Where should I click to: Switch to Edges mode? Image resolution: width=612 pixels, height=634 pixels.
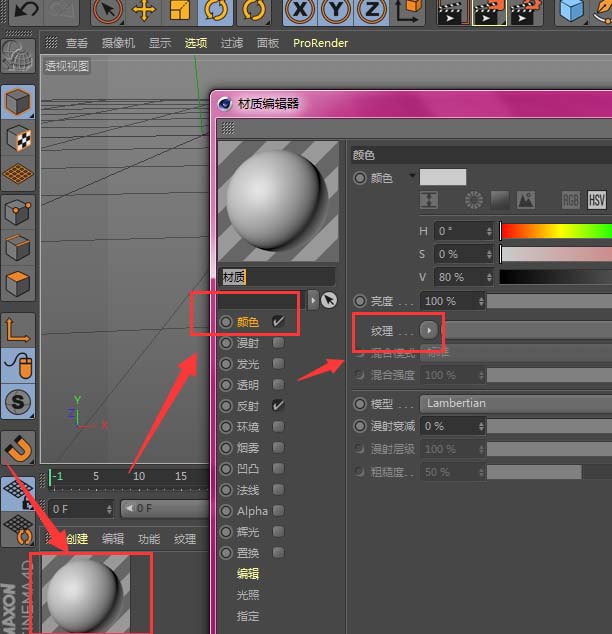pyautogui.click(x=18, y=247)
